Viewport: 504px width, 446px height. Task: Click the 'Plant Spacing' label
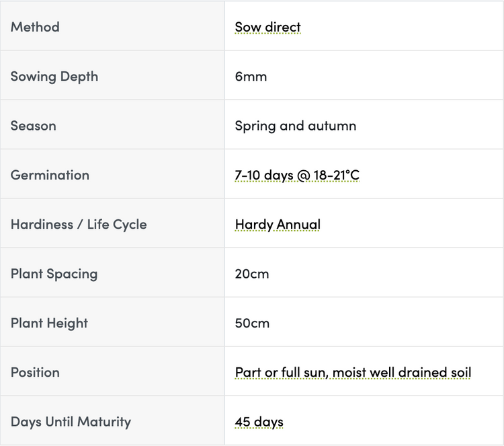tap(54, 274)
